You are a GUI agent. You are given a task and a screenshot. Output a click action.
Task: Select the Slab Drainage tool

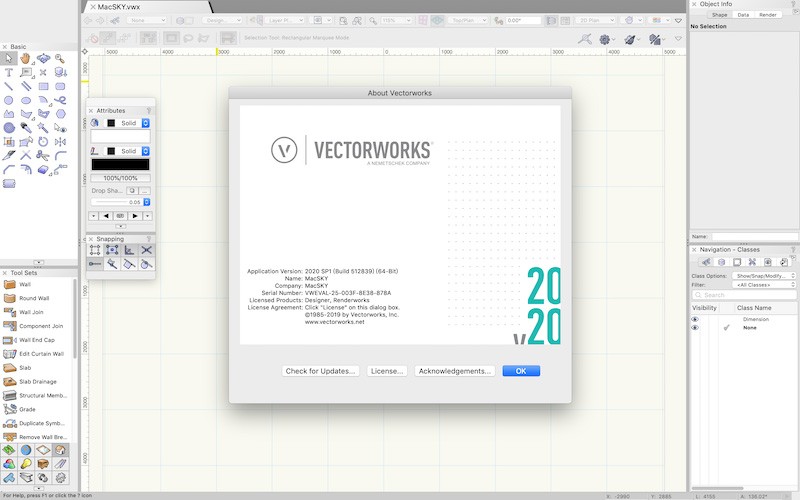36,381
